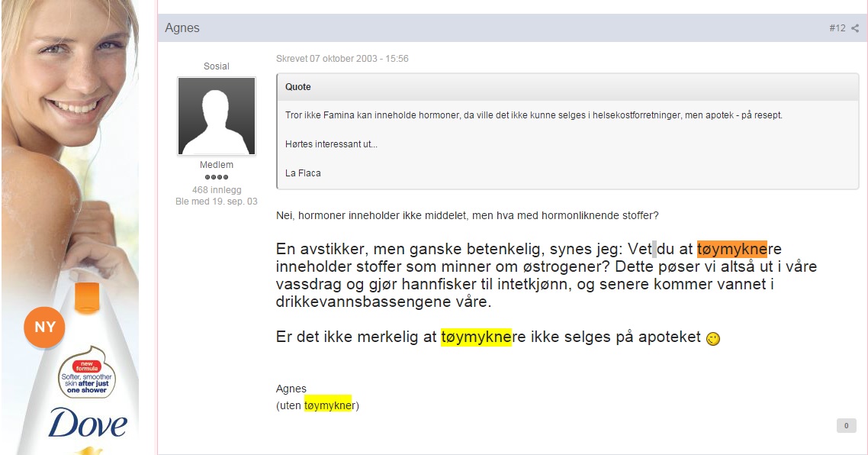
Task: Click the quoted line starting 'Tror ikke Famina'
Action: tap(534, 115)
